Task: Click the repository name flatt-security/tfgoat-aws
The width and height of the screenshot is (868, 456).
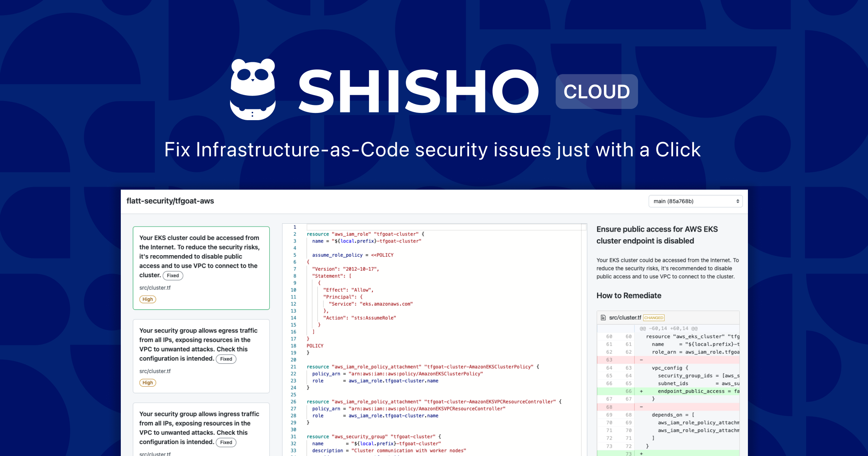Action: (x=170, y=201)
